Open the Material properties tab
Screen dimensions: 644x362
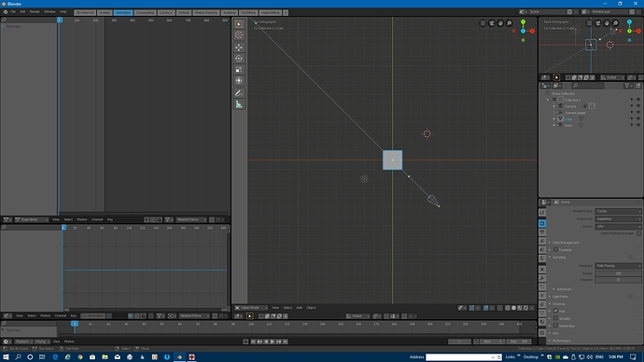click(542, 322)
